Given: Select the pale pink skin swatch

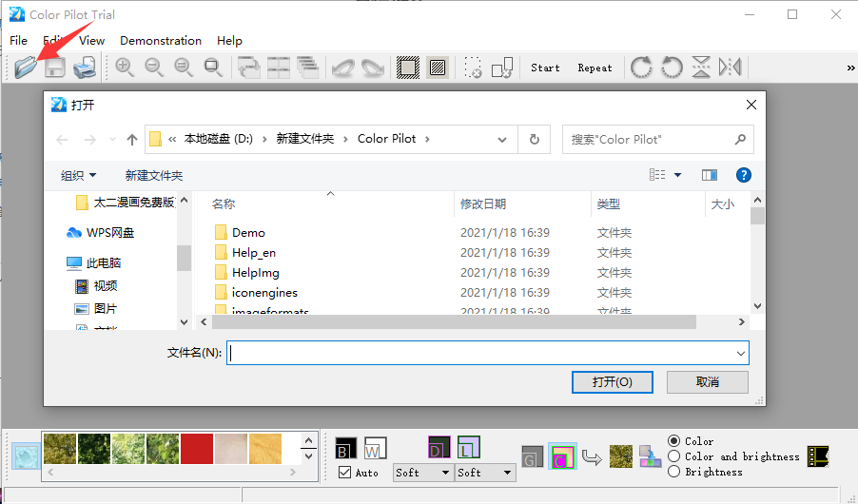Looking at the screenshot, I should click(x=231, y=449).
